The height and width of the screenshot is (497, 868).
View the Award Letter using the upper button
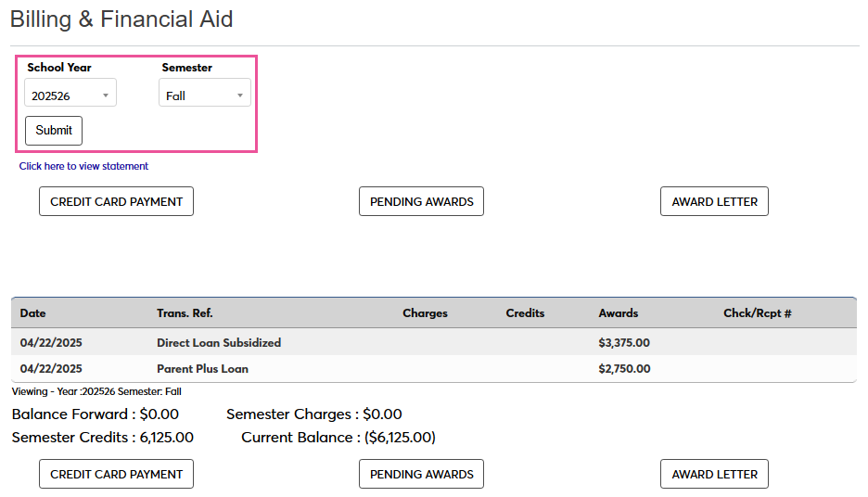714,201
